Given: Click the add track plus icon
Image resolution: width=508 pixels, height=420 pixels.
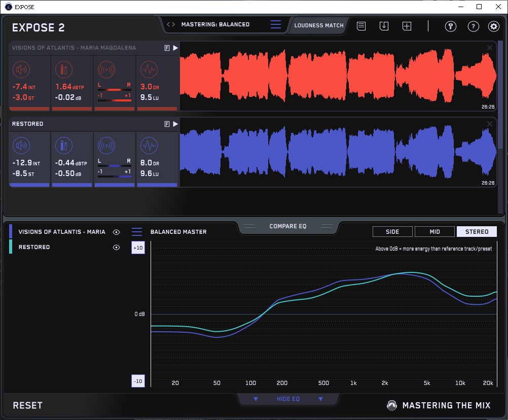Looking at the screenshot, I should click(407, 26).
